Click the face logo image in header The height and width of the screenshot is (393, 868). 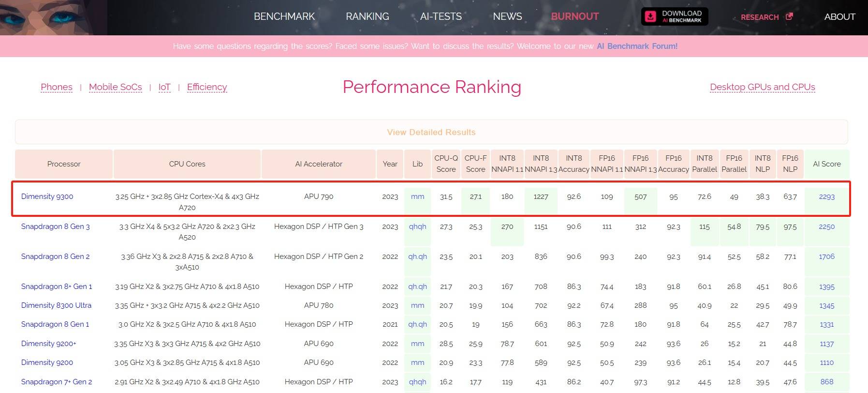click(x=52, y=17)
